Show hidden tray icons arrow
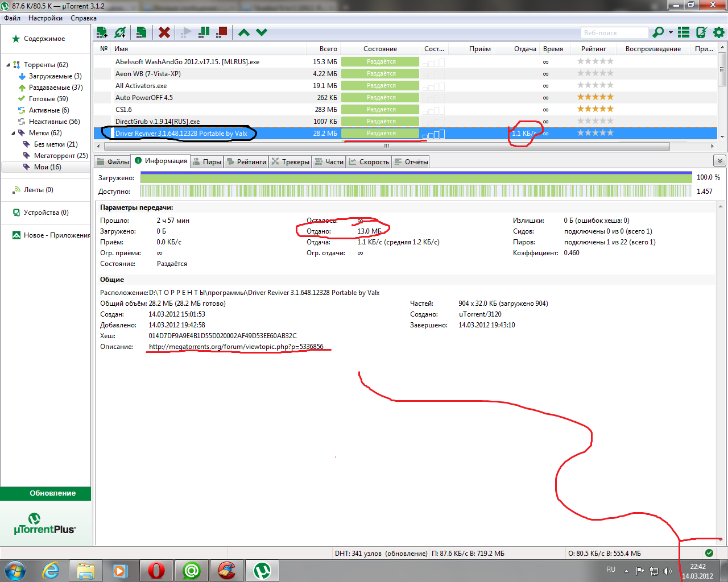The image size is (728, 582). pos(626,571)
